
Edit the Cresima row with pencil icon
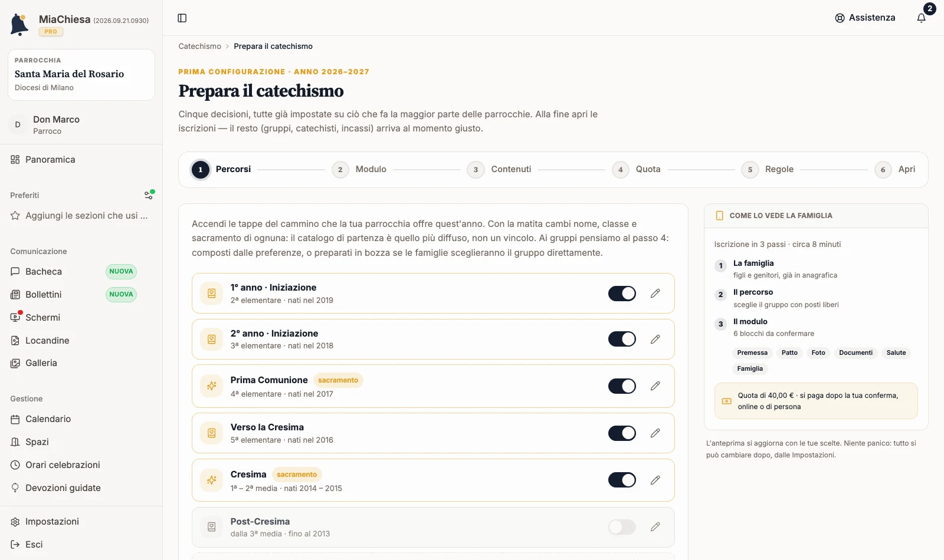point(655,480)
